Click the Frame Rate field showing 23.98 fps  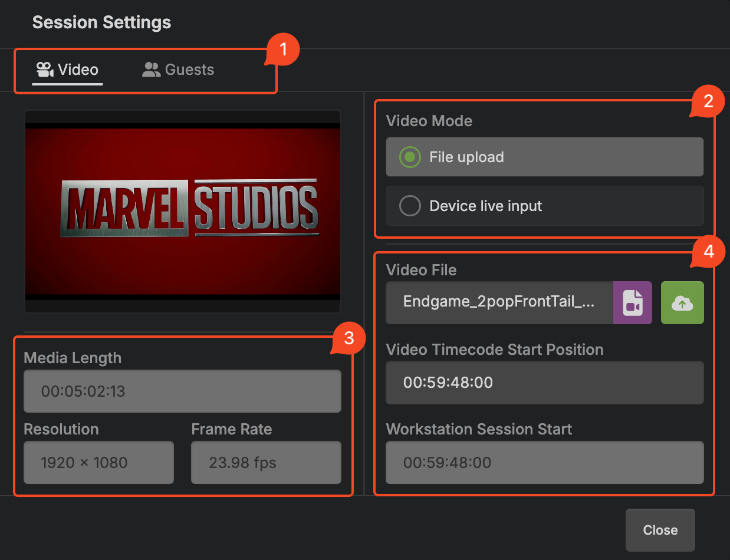coord(266,462)
